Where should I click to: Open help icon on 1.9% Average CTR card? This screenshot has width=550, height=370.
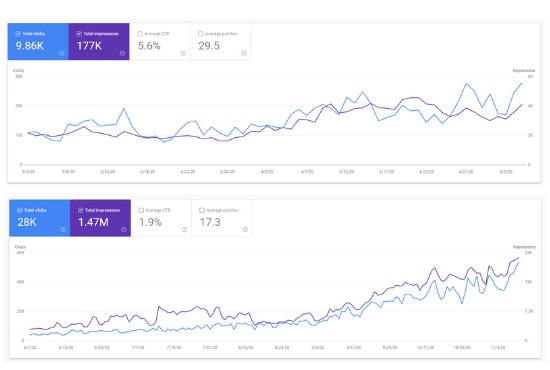tap(184, 229)
